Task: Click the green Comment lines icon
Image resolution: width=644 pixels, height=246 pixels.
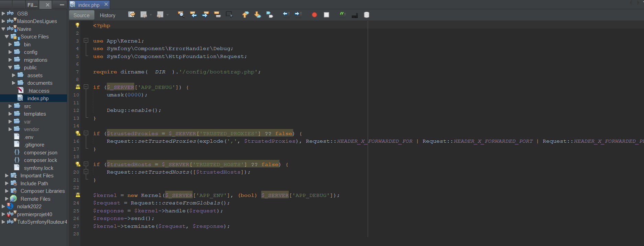Action: (x=342, y=14)
